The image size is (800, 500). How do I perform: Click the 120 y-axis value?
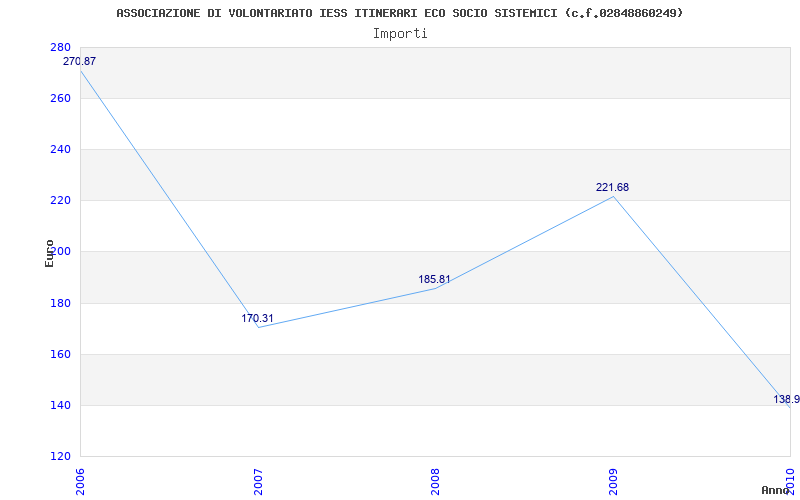(x=60, y=456)
